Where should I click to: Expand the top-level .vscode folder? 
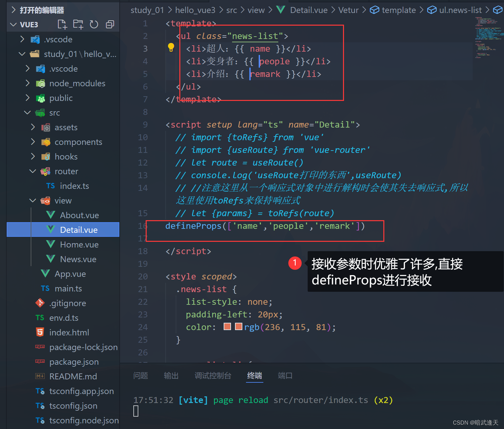(x=22, y=39)
